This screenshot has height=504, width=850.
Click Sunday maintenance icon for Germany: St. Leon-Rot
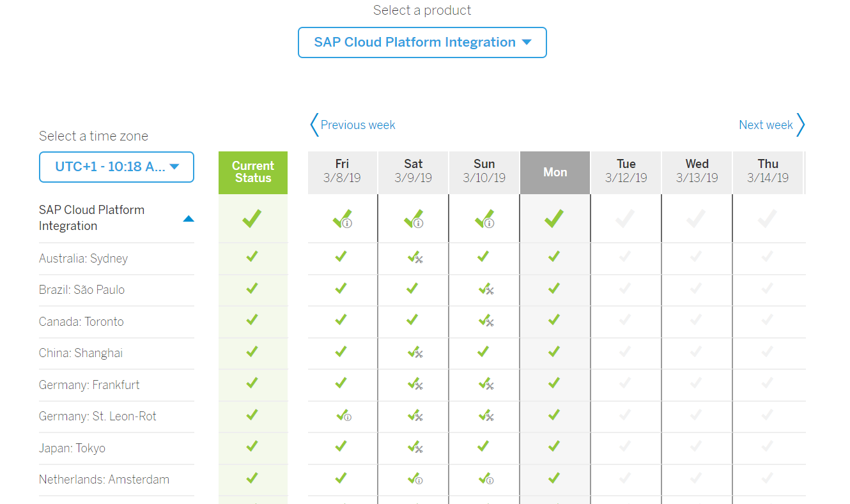click(486, 415)
